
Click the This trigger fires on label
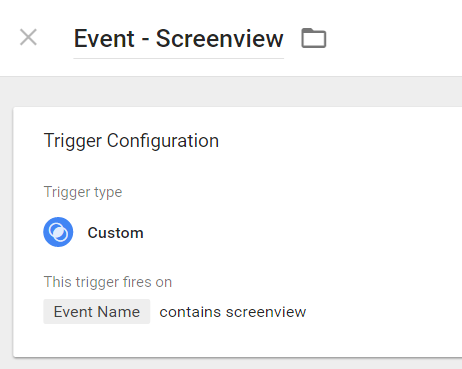108,282
